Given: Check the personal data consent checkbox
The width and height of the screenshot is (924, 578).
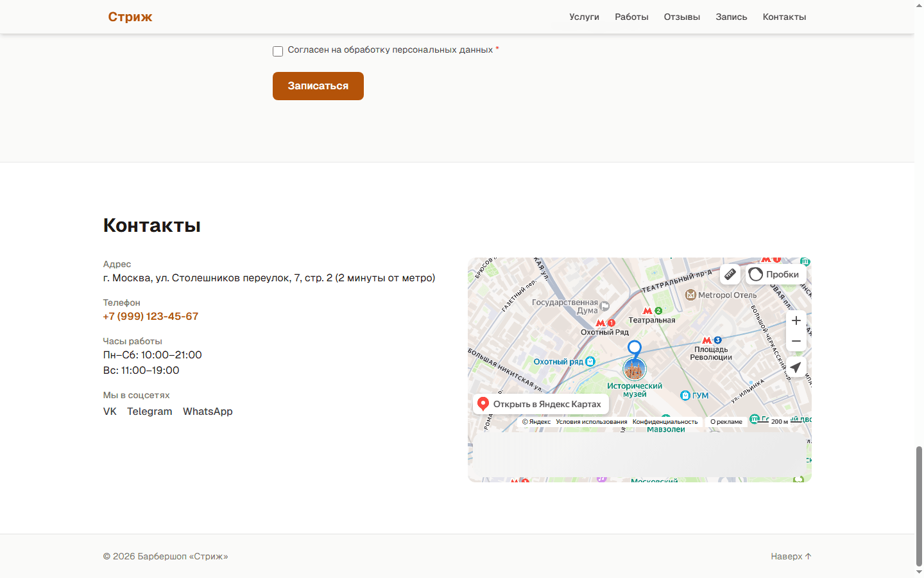Looking at the screenshot, I should [x=278, y=51].
